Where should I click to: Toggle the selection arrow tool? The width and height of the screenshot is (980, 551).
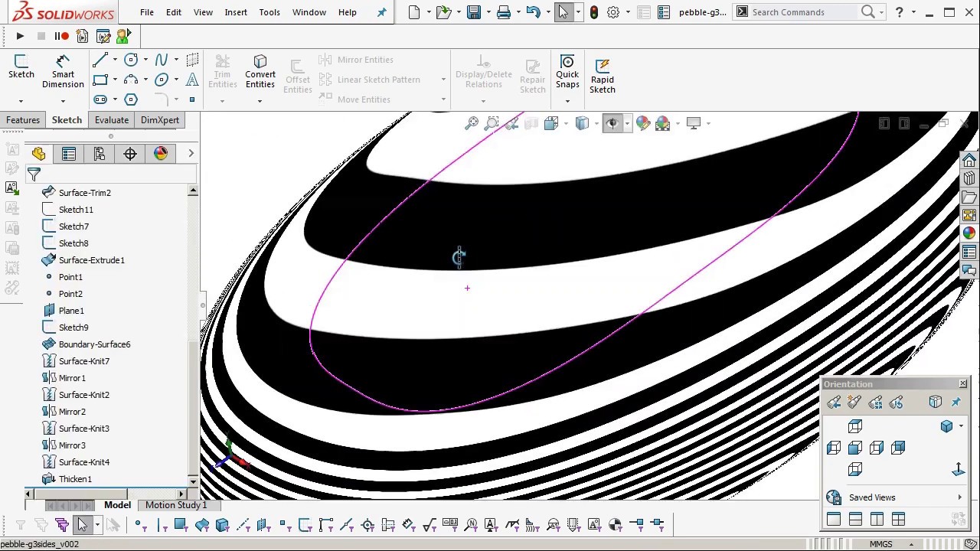click(563, 12)
